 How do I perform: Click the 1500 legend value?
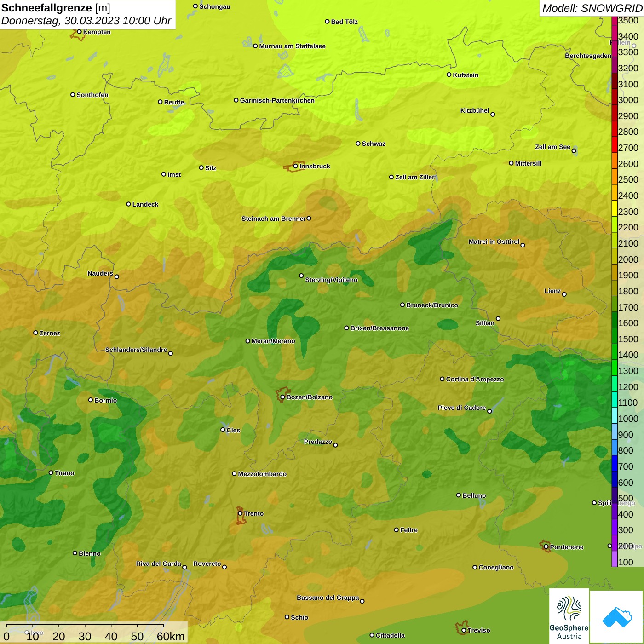(x=628, y=339)
